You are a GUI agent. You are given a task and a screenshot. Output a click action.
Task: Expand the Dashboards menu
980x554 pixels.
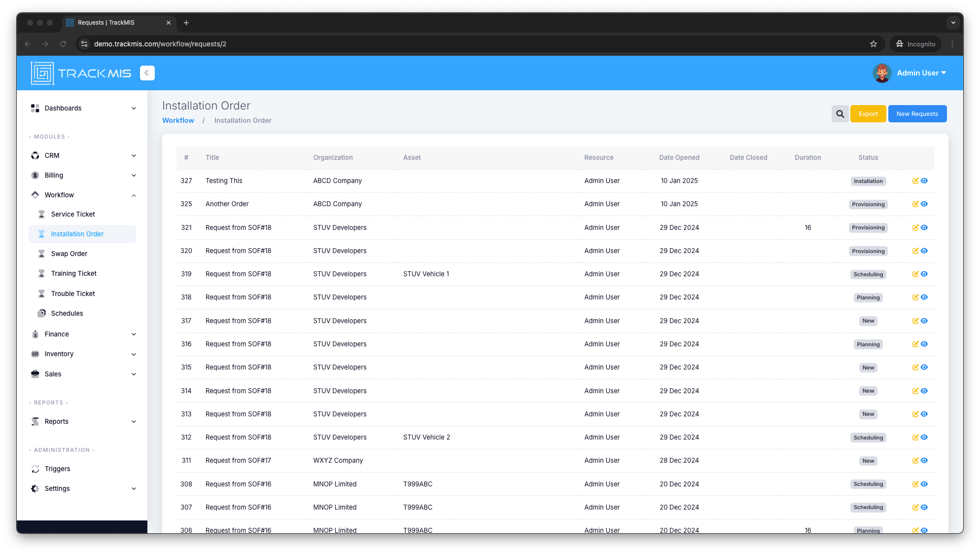83,108
